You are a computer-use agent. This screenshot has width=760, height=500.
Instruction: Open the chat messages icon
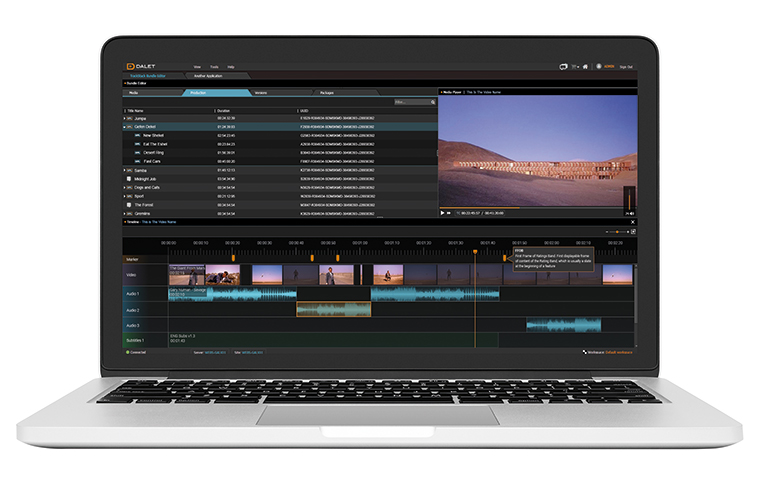[x=564, y=66]
